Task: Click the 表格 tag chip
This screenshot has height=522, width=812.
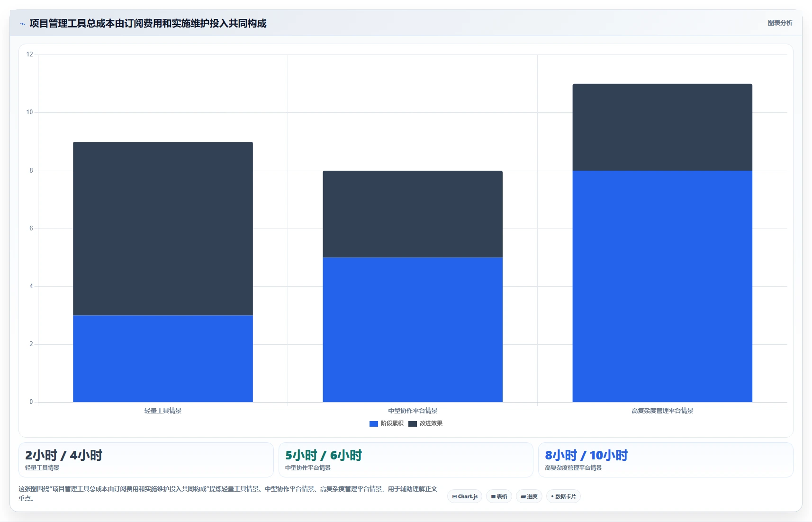Action: click(499, 496)
